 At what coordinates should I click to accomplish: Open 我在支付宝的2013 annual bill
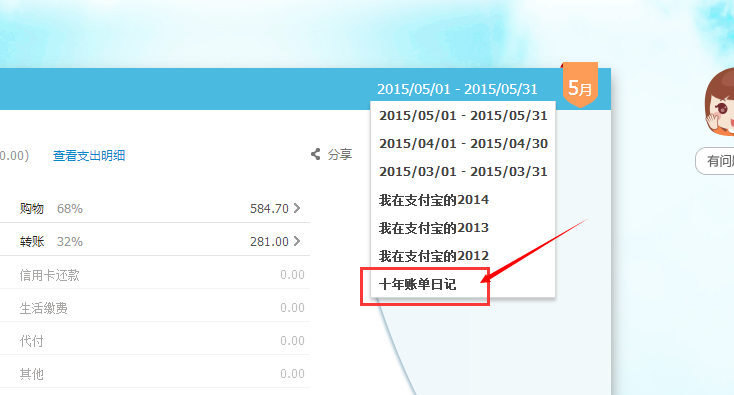point(433,228)
